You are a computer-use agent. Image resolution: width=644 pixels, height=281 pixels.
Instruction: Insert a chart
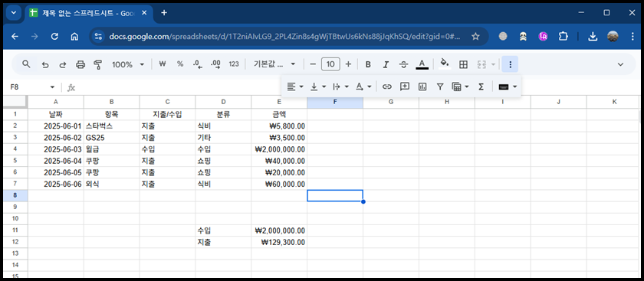(x=422, y=87)
